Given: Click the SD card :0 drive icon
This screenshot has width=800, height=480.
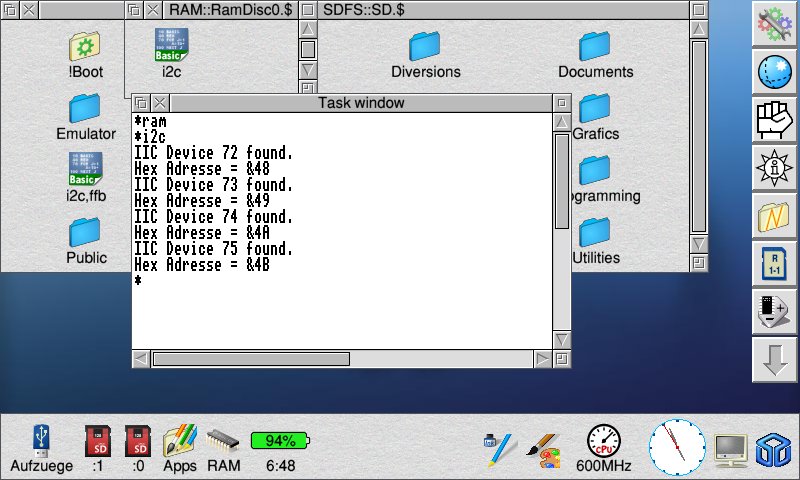Looking at the screenshot, I should (137, 440).
